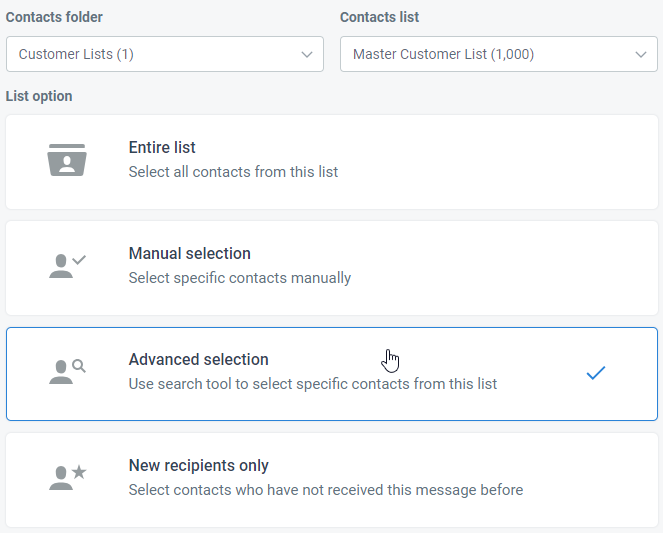Select the Manual selection option
Screen dimensions: 663x533
[x=332, y=268]
